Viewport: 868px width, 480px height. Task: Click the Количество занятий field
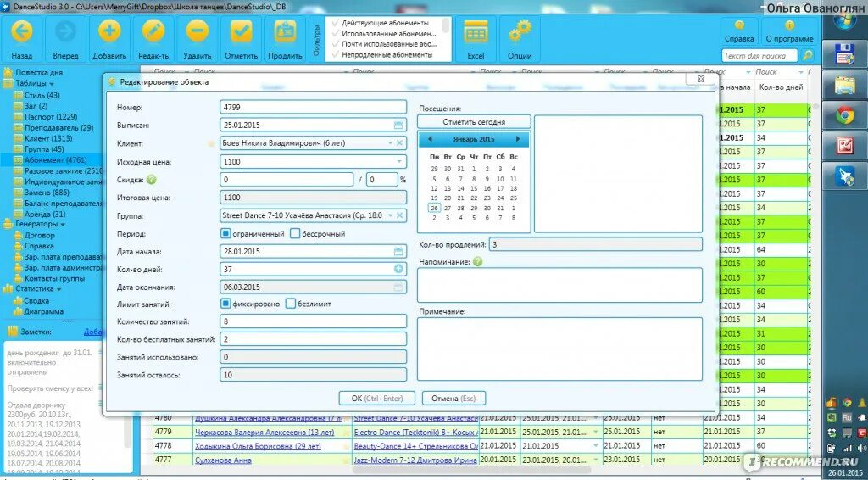pos(314,321)
